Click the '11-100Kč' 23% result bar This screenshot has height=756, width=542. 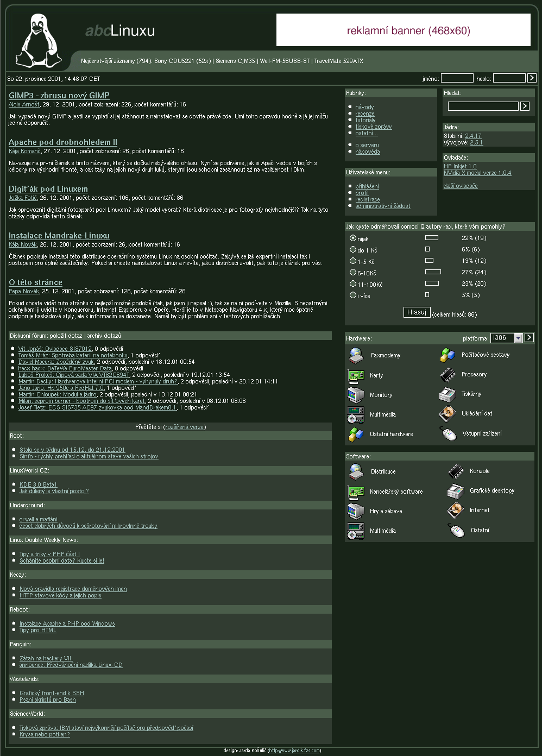[432, 283]
